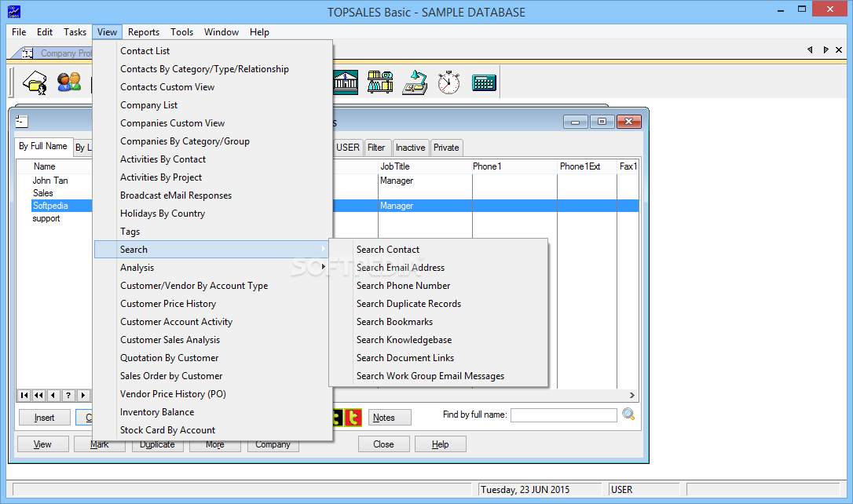Select Search Document Links
This screenshot has width=853, height=504.
click(x=438, y=358)
